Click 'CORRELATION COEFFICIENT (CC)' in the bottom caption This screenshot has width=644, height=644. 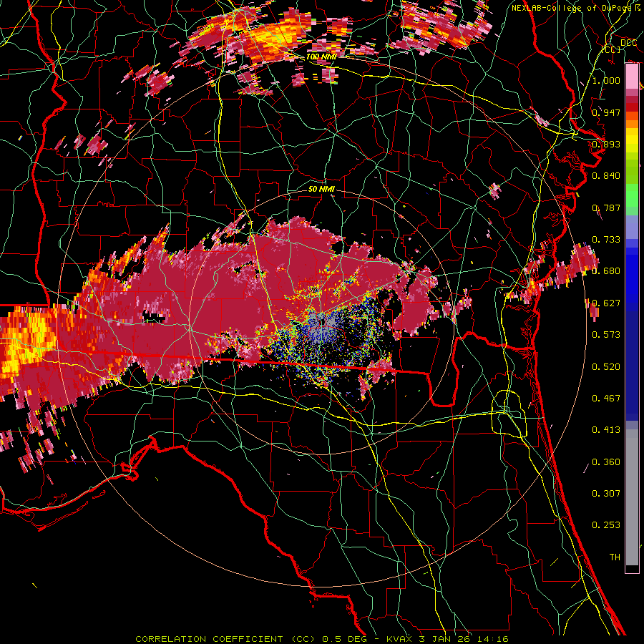225,639
